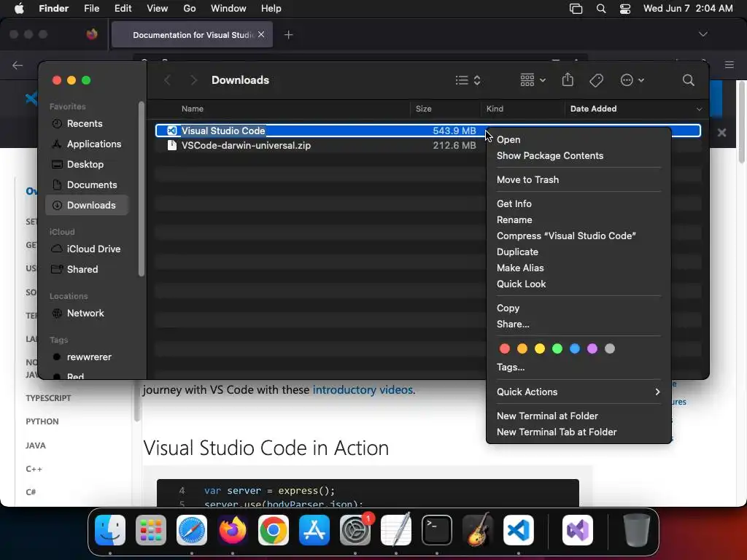Apply the gray tag color
This screenshot has width=747, height=560.
(610, 349)
